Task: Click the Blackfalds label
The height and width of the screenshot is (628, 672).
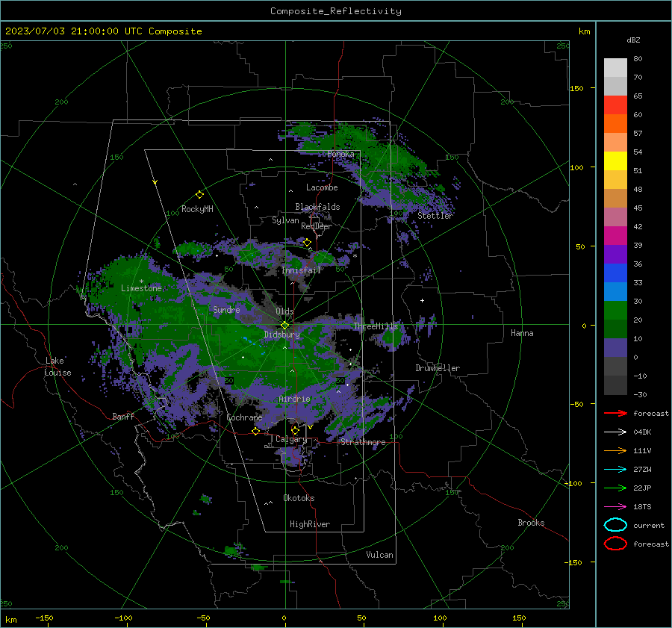Action: click(317, 207)
